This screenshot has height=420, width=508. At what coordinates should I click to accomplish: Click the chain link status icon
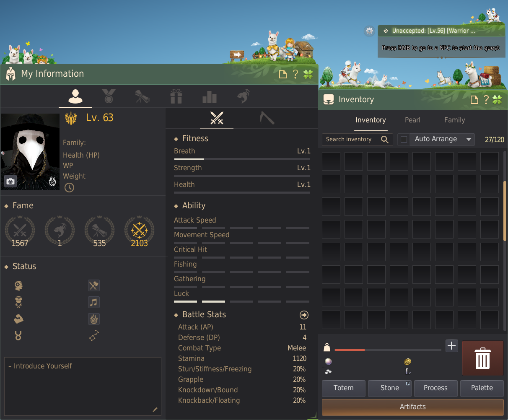94,336
